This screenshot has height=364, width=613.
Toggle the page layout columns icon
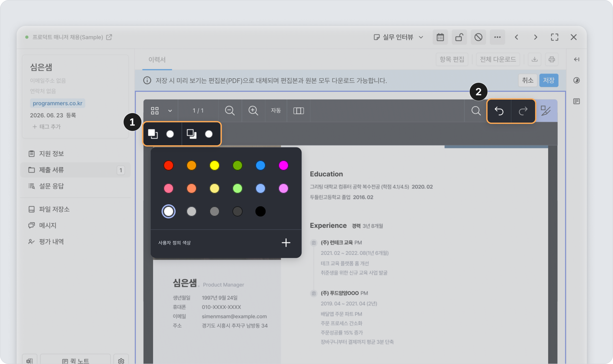(x=298, y=111)
